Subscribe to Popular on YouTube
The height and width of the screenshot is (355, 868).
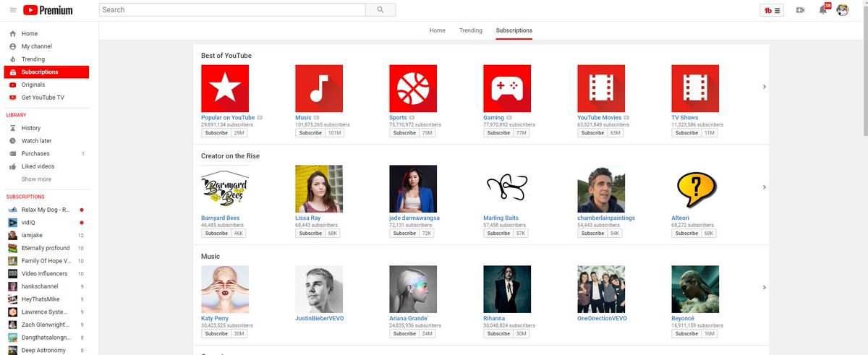(x=216, y=133)
